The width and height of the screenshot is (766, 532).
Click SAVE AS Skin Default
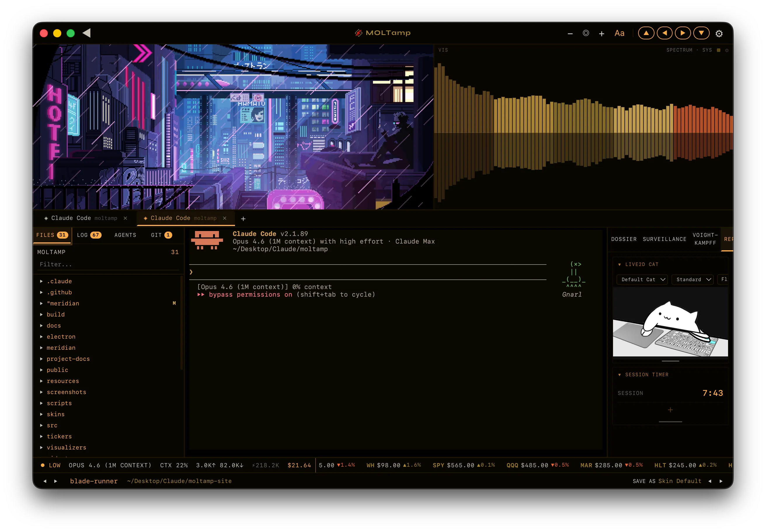[x=667, y=481]
